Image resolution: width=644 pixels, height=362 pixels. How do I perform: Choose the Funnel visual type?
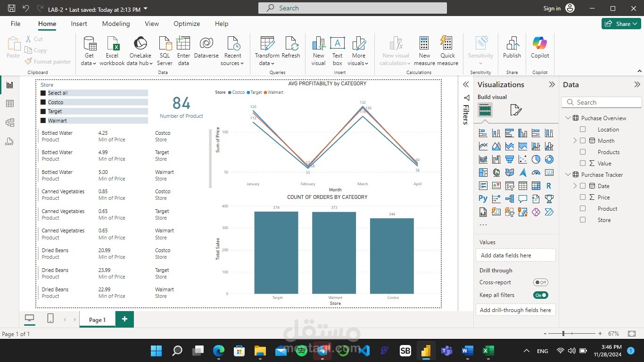pos(509,159)
